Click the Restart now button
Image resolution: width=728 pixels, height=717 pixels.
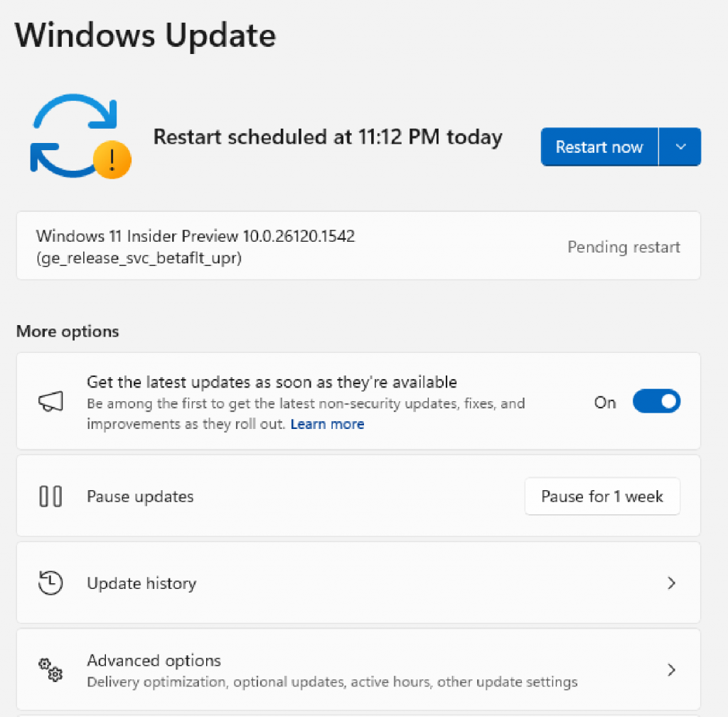(599, 147)
